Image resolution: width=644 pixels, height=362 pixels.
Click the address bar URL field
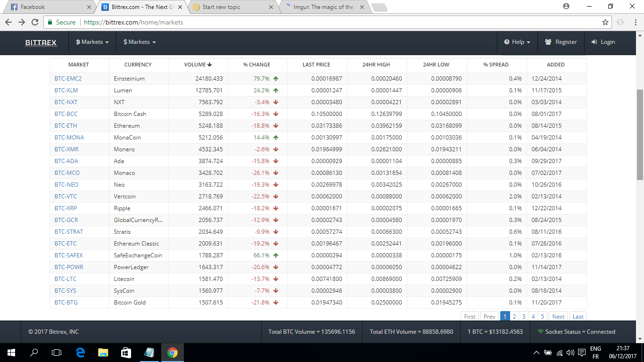click(328, 22)
